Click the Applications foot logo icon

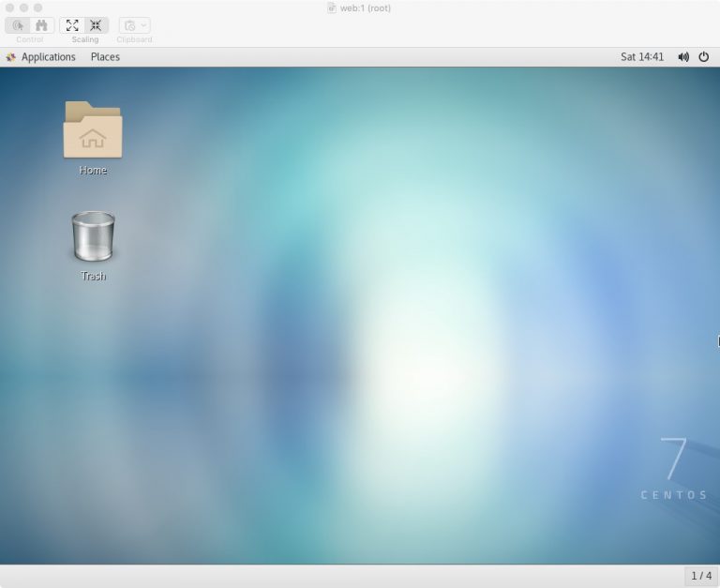[11, 57]
